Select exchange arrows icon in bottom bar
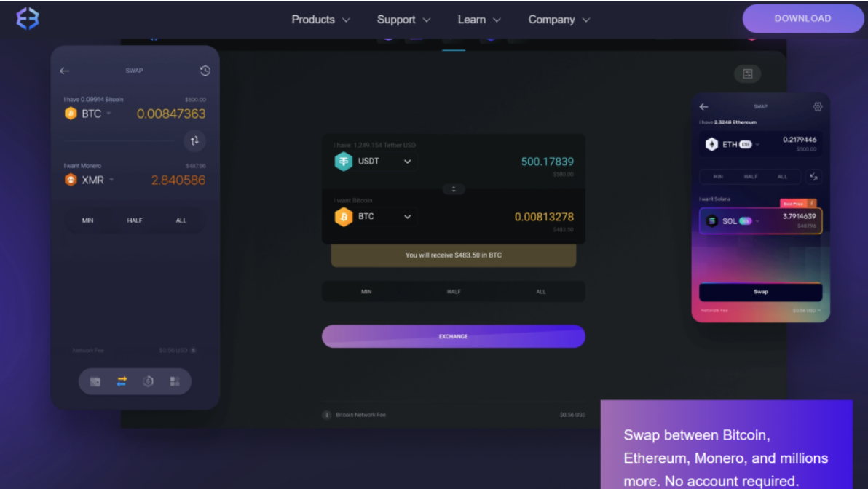The width and height of the screenshot is (868, 489). coord(122,381)
